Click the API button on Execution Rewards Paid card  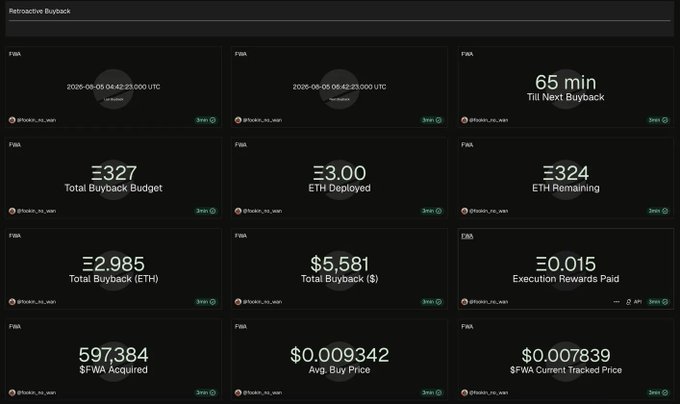point(634,302)
